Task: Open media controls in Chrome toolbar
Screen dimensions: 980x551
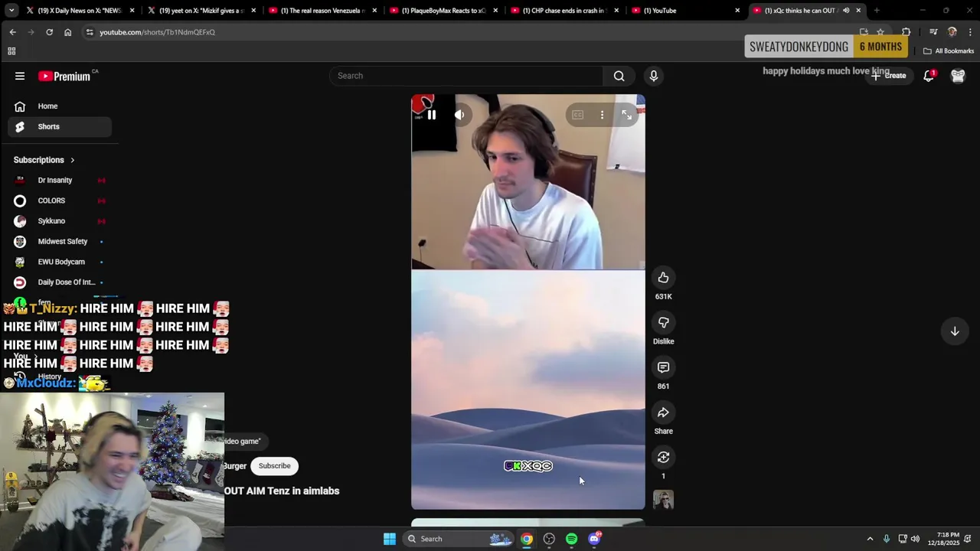Action: 933,32
